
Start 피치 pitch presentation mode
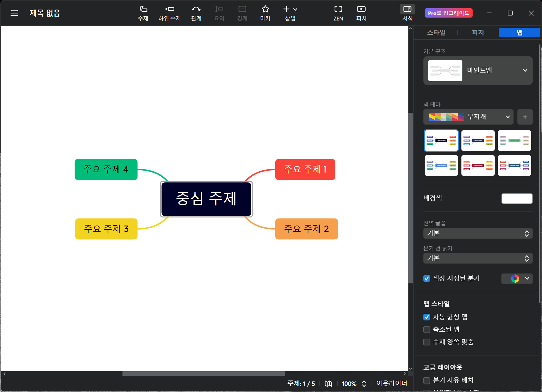click(361, 13)
